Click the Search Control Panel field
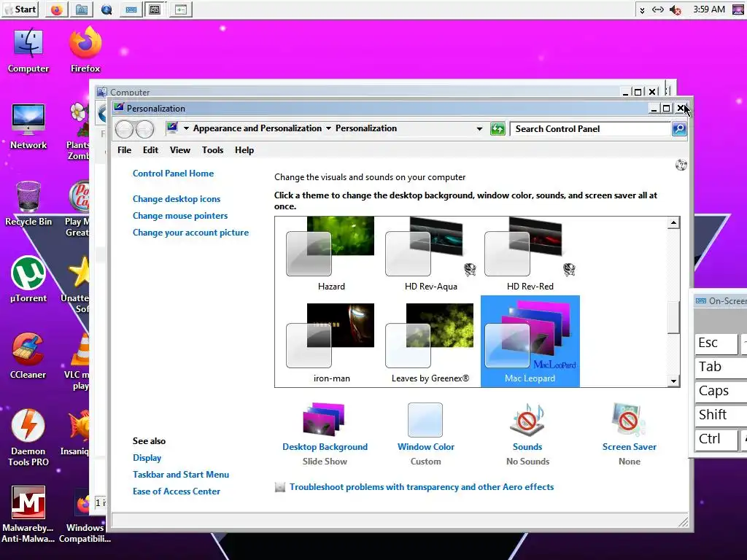The width and height of the screenshot is (747, 560). [591, 128]
